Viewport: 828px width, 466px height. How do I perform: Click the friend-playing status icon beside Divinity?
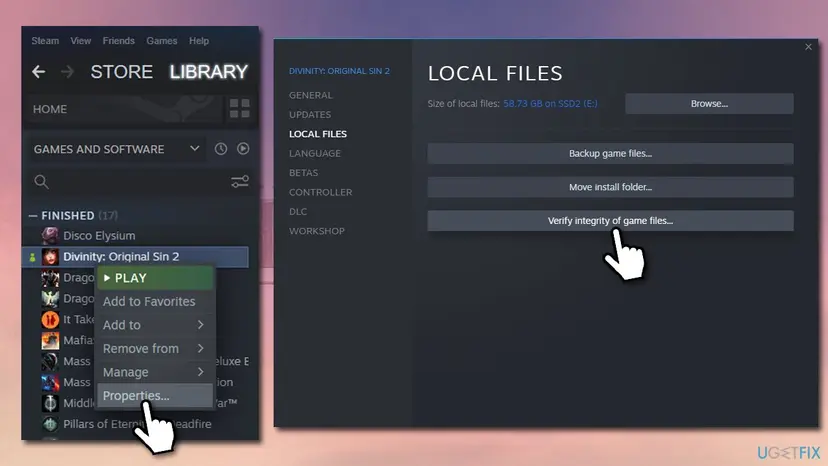click(x=32, y=257)
